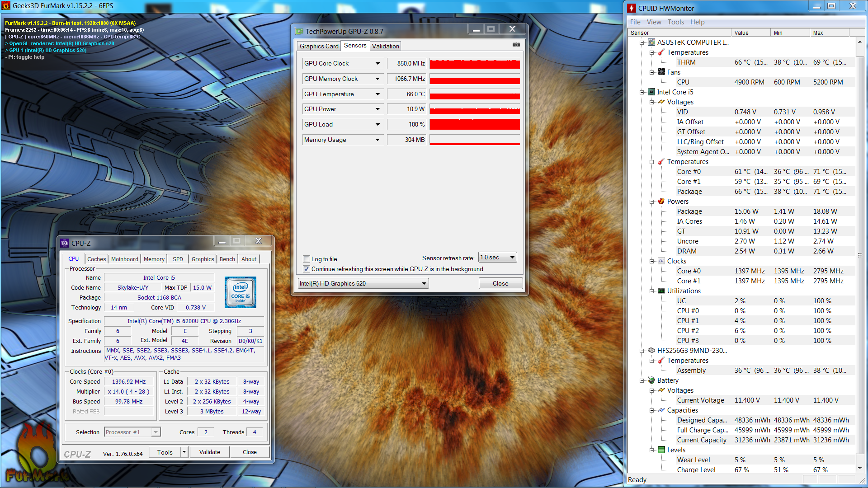Open HWMonitor File menu

pos(635,22)
